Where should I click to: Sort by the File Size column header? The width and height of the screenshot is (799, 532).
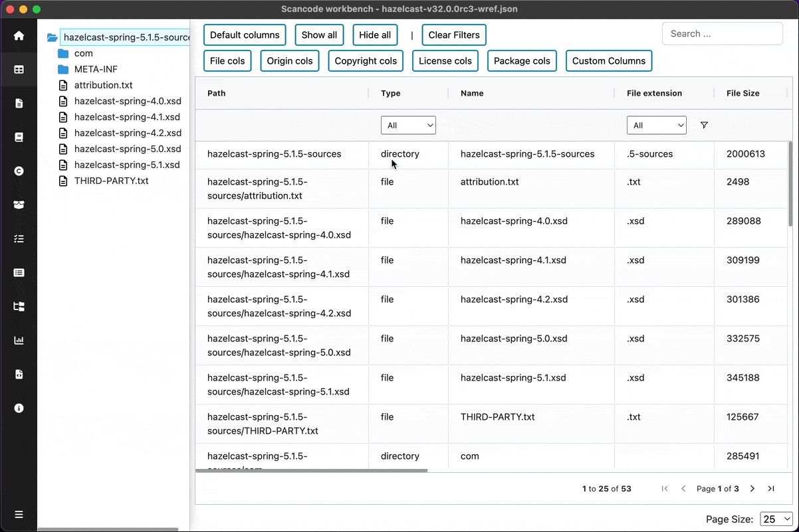(742, 93)
